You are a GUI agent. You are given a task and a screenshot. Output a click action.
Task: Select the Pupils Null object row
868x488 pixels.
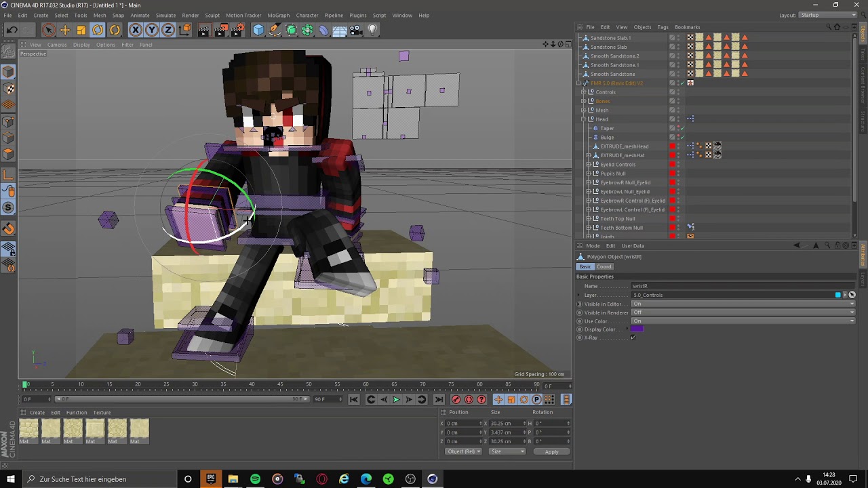[x=612, y=174]
